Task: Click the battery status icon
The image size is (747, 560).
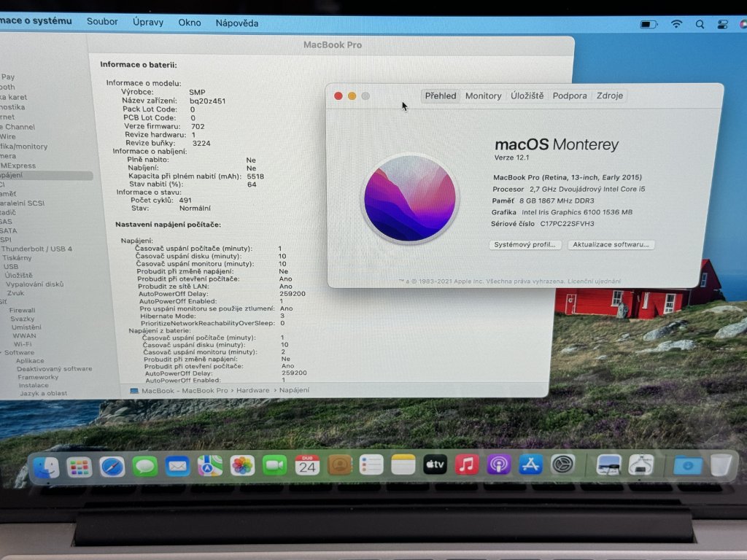Action: [x=649, y=24]
